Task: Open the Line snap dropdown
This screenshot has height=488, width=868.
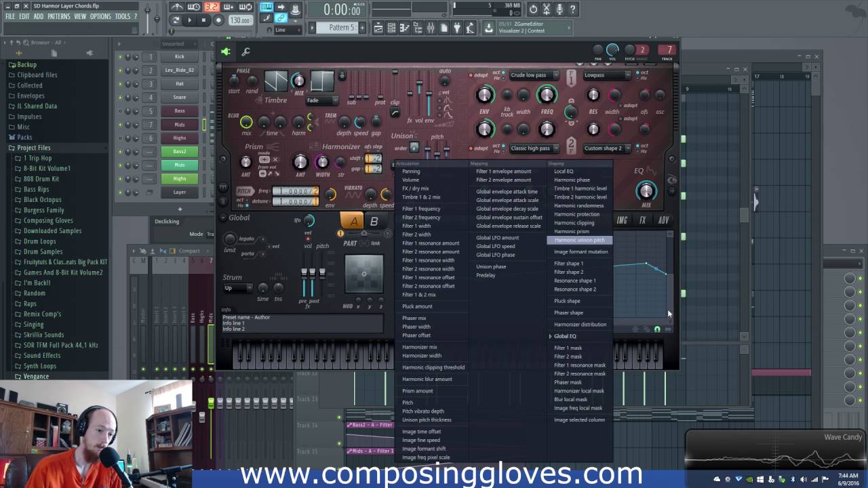Action: click(289, 30)
